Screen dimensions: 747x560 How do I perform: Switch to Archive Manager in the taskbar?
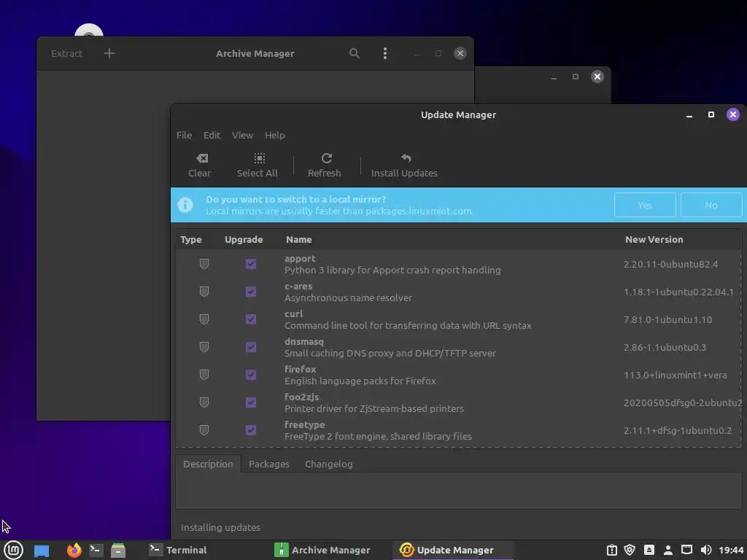pos(322,550)
